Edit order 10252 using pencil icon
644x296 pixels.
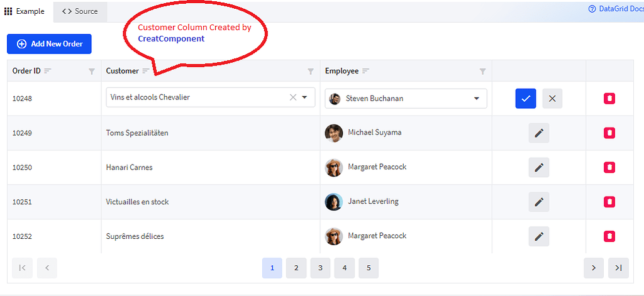point(539,236)
